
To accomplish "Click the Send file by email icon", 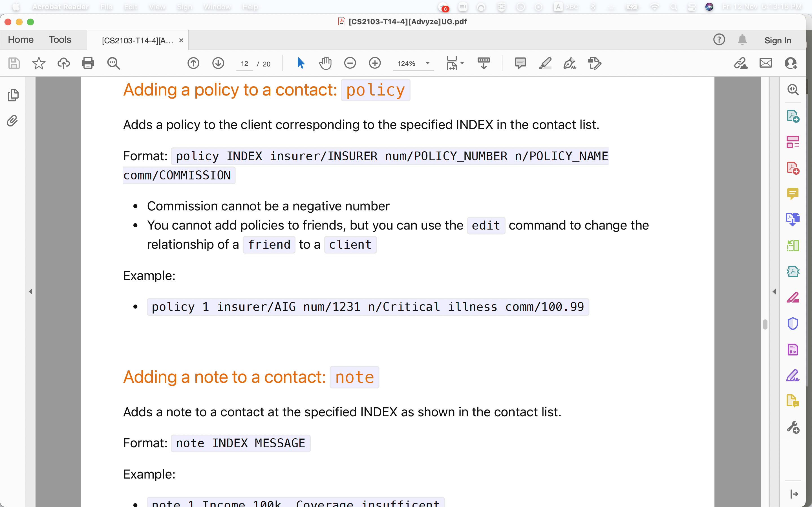I will [765, 63].
